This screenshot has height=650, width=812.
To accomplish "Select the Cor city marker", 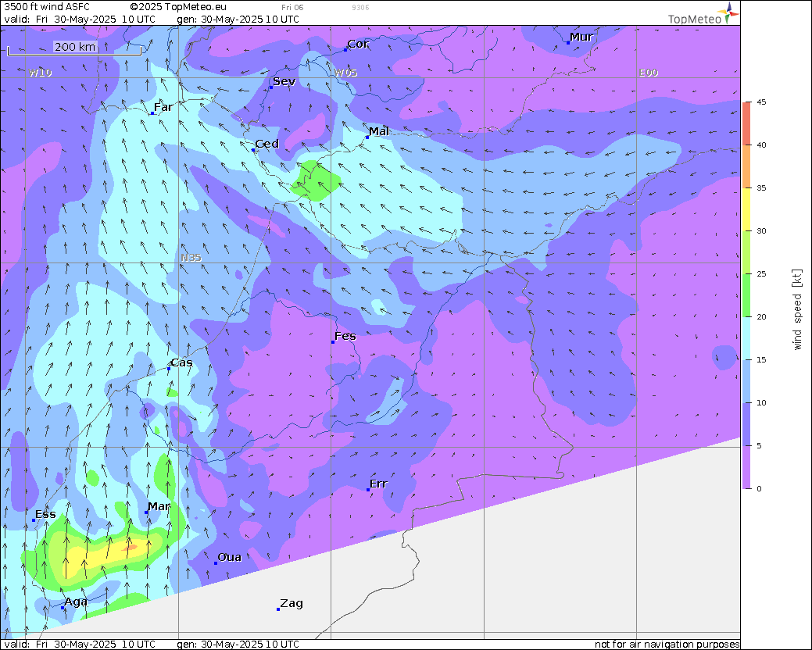I will [345, 50].
